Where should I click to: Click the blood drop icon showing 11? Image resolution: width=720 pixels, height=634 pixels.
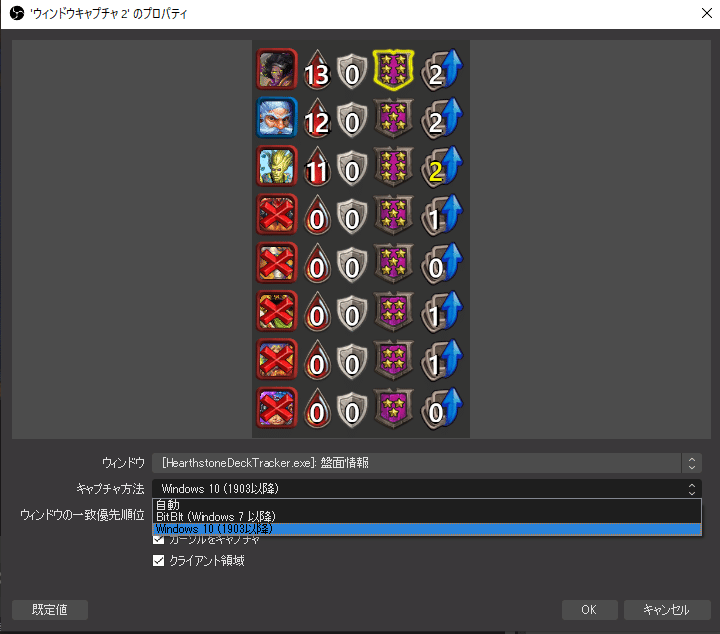[317, 167]
